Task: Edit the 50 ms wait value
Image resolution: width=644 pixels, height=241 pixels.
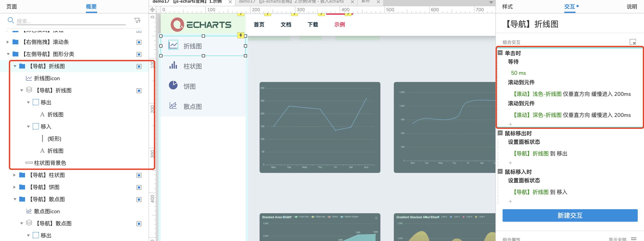Action: click(x=518, y=73)
